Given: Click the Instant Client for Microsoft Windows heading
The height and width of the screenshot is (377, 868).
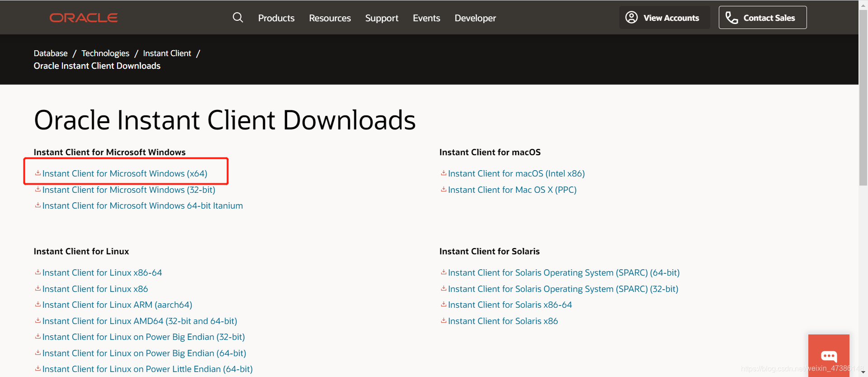Looking at the screenshot, I should (x=110, y=152).
